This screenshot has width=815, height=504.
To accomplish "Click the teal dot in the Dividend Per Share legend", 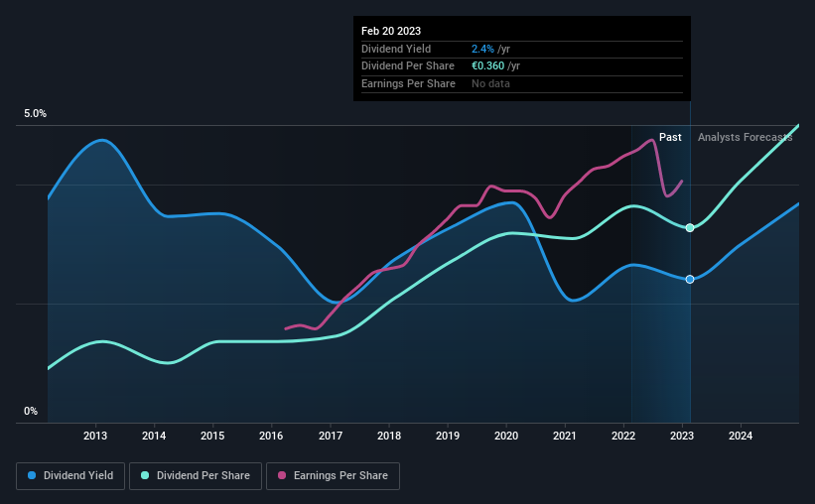I will (145, 476).
